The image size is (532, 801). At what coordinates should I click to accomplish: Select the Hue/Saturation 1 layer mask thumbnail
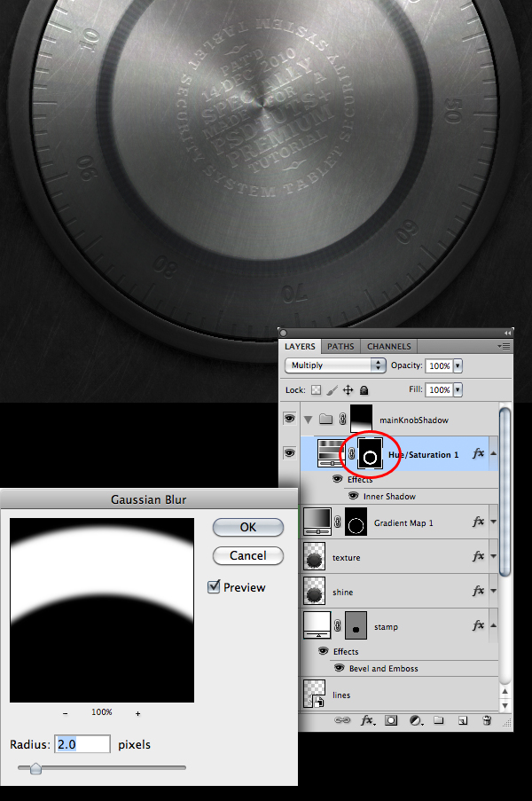point(370,453)
